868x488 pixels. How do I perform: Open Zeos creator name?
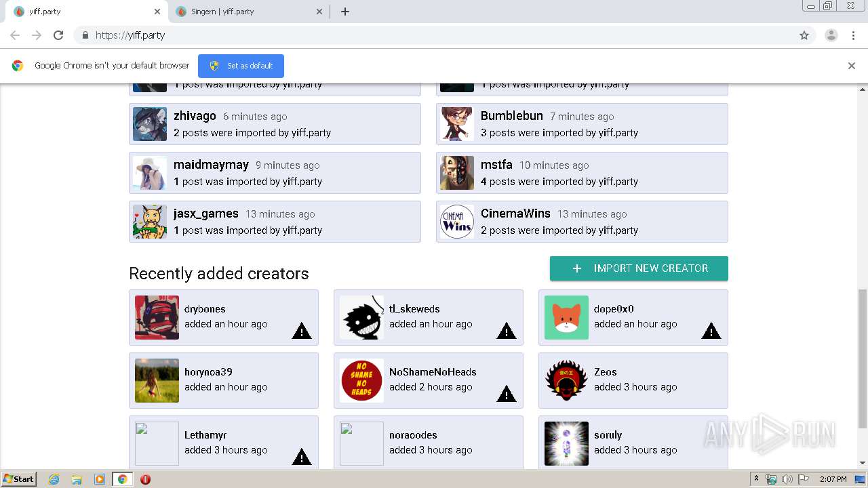pos(606,372)
